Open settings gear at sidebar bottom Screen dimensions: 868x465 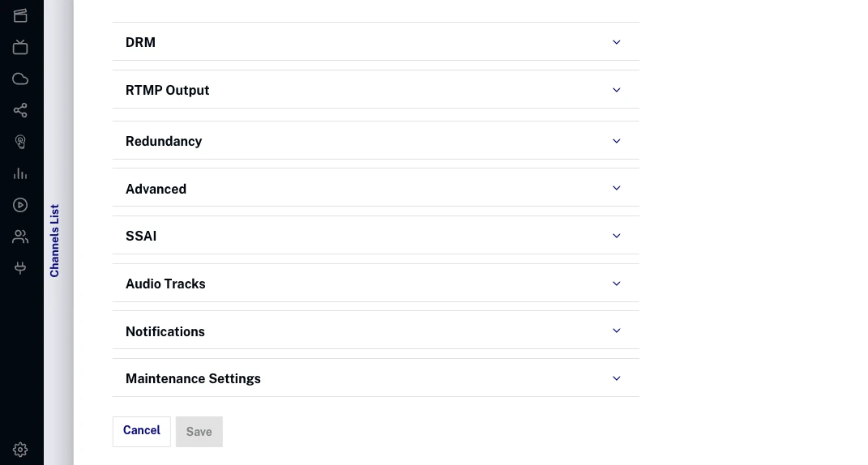tap(20, 450)
